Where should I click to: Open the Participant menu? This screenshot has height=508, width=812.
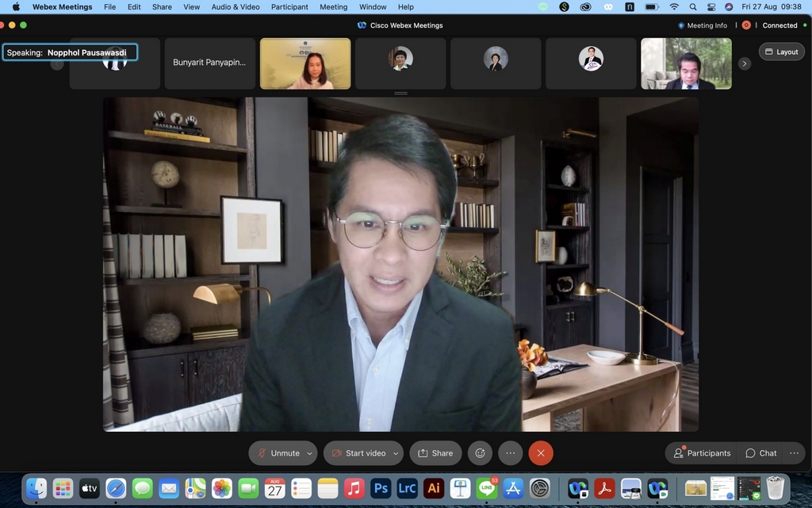(289, 6)
